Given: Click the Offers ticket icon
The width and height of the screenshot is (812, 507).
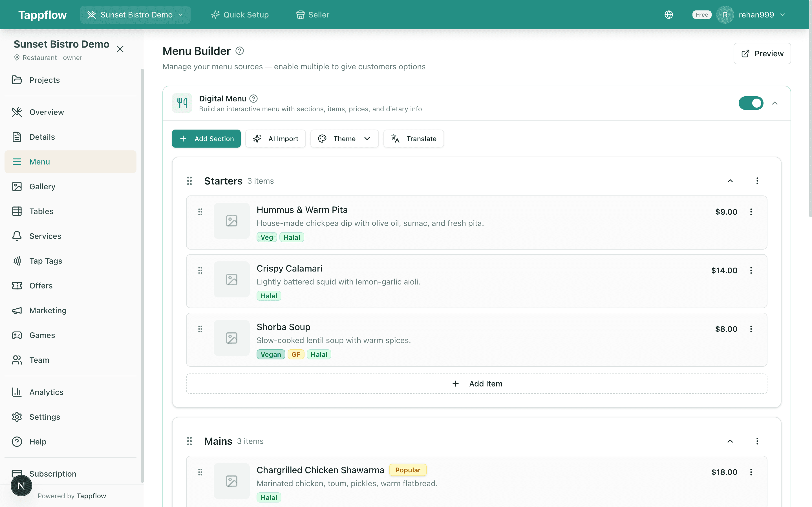Looking at the screenshot, I should coord(17,285).
